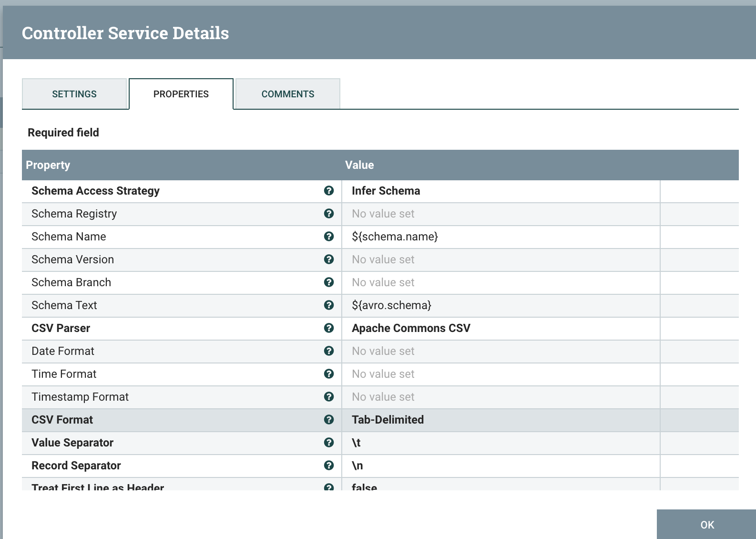Click the Schema Name help icon
This screenshot has width=756, height=539.
click(328, 237)
